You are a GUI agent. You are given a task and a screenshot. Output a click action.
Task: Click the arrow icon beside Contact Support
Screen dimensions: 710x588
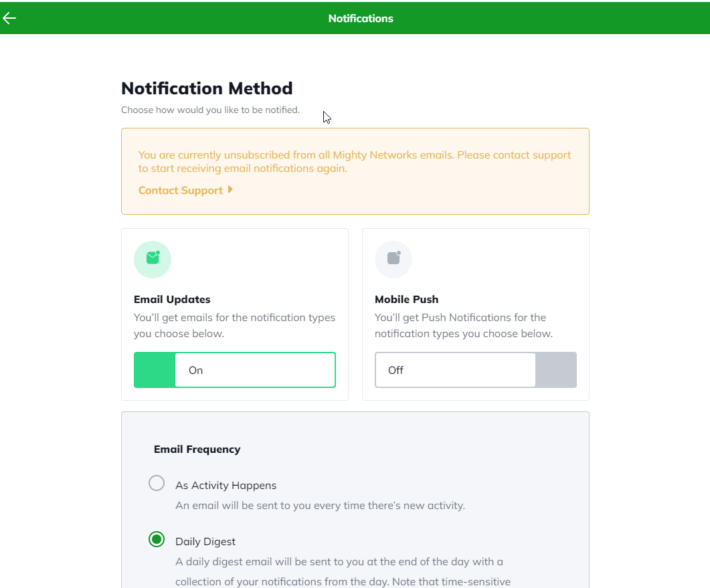231,190
